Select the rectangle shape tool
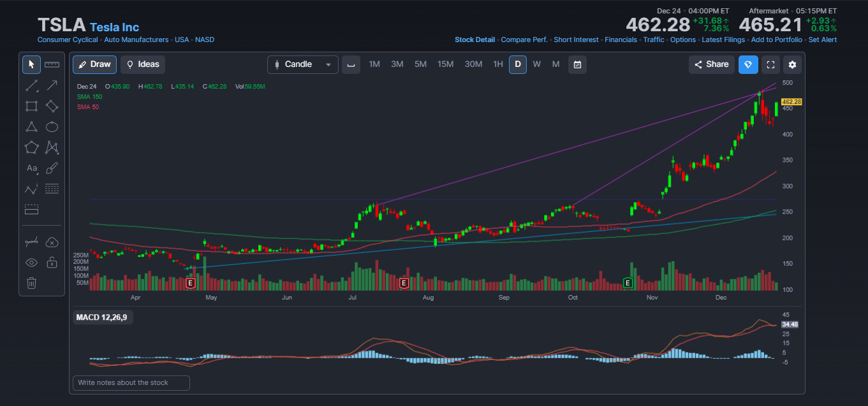The height and width of the screenshot is (406, 868). pyautogui.click(x=31, y=106)
